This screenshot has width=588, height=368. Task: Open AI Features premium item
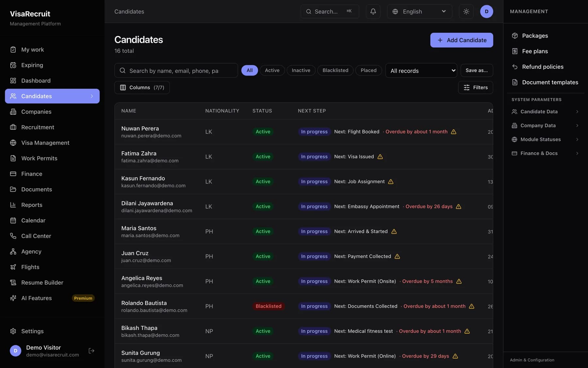pyautogui.click(x=52, y=298)
